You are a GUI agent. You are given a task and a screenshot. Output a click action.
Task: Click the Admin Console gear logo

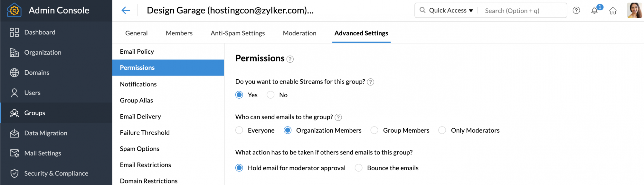tap(14, 10)
